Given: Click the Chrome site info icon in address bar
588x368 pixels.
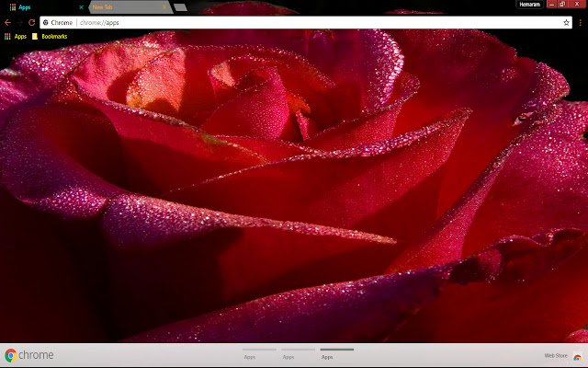Looking at the screenshot, I should [x=45, y=22].
